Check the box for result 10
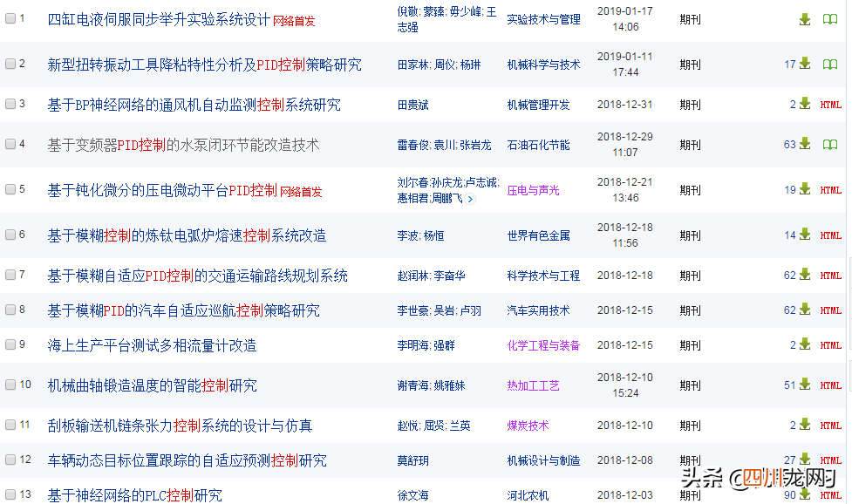 point(10,385)
